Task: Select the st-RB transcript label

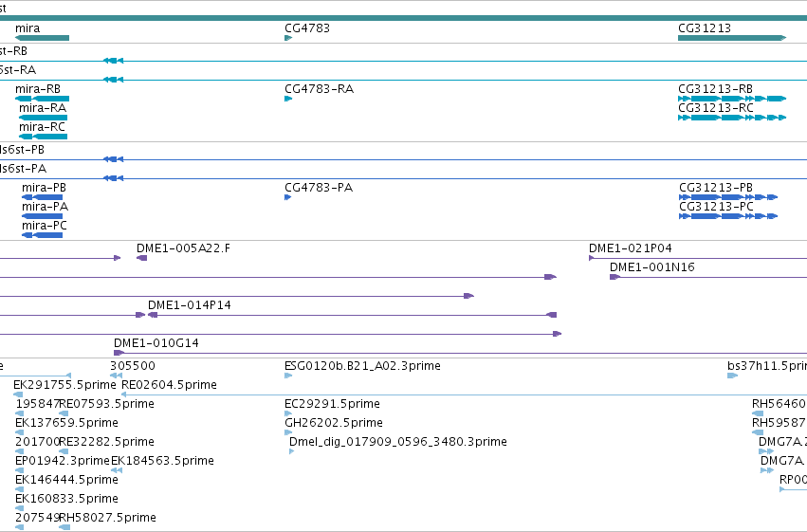Action: [13, 51]
